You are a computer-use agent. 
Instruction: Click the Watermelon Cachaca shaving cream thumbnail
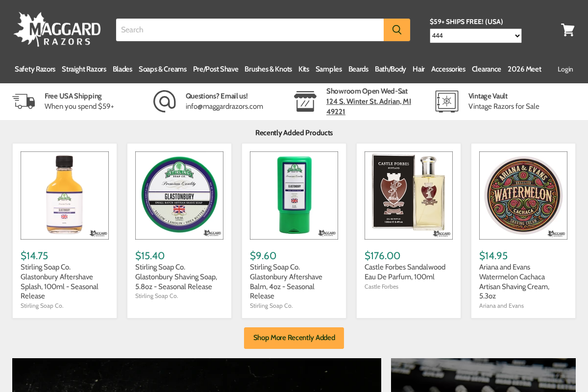523,195
